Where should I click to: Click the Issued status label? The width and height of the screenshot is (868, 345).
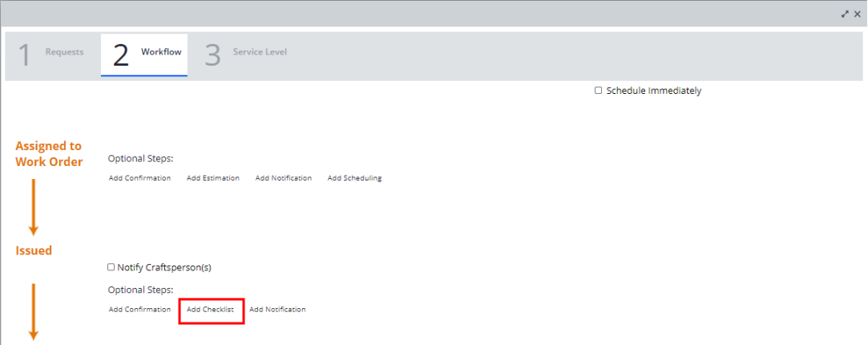[34, 251]
